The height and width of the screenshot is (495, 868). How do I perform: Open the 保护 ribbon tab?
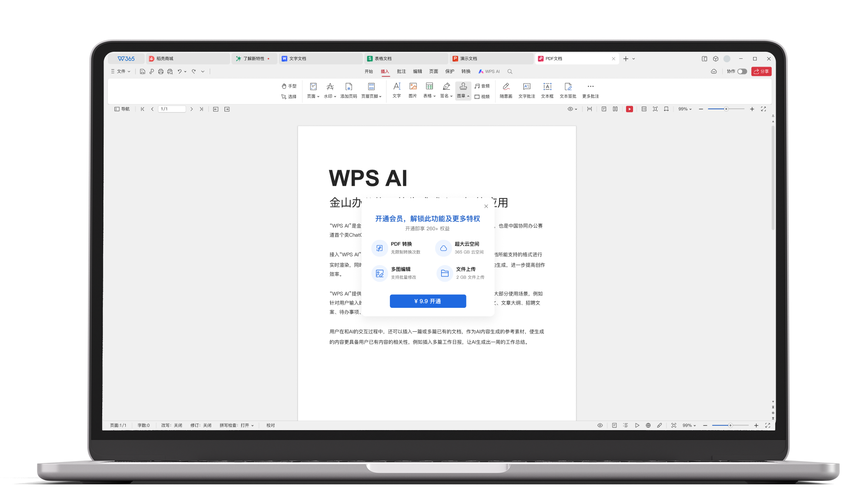(450, 71)
